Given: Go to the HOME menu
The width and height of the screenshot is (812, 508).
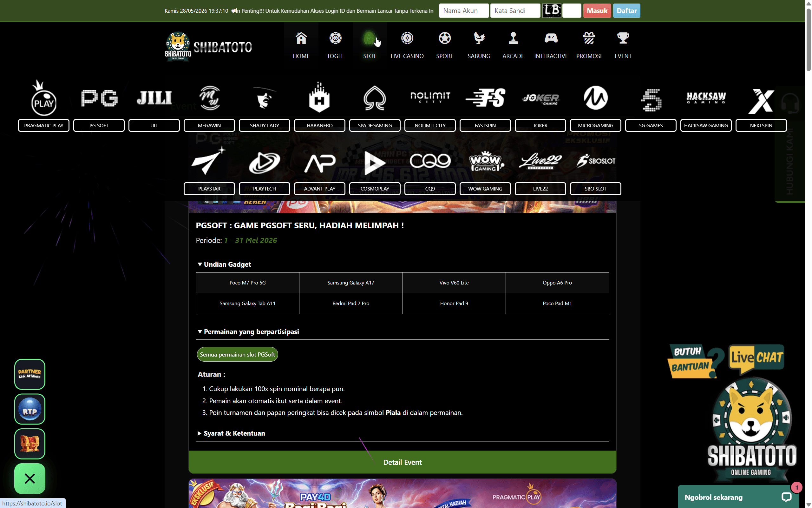Looking at the screenshot, I should (301, 45).
